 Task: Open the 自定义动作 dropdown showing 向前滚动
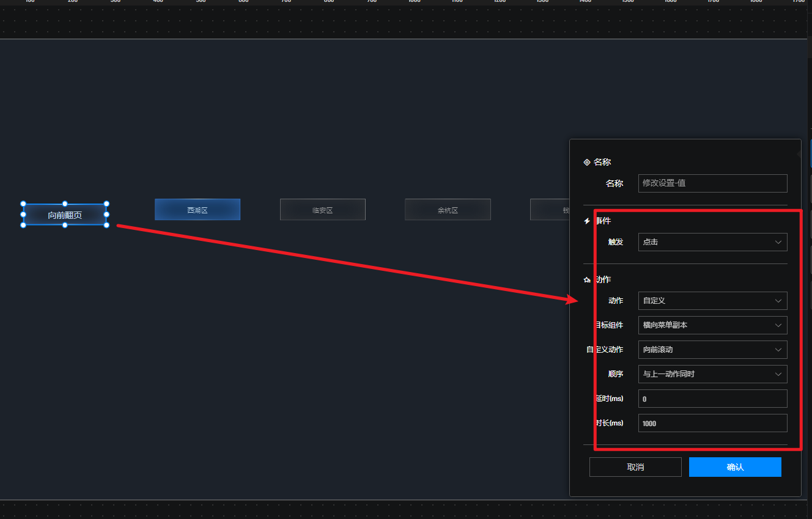coord(712,350)
